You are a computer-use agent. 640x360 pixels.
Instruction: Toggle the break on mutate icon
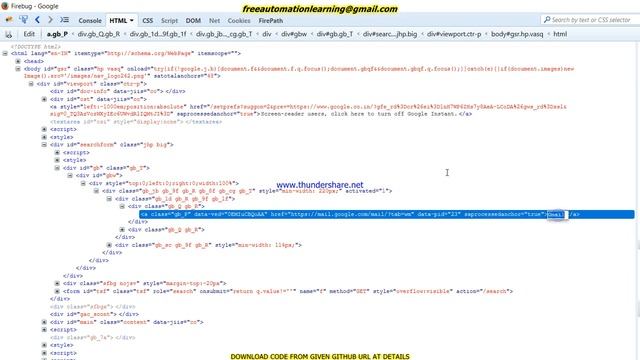click(x=8, y=34)
